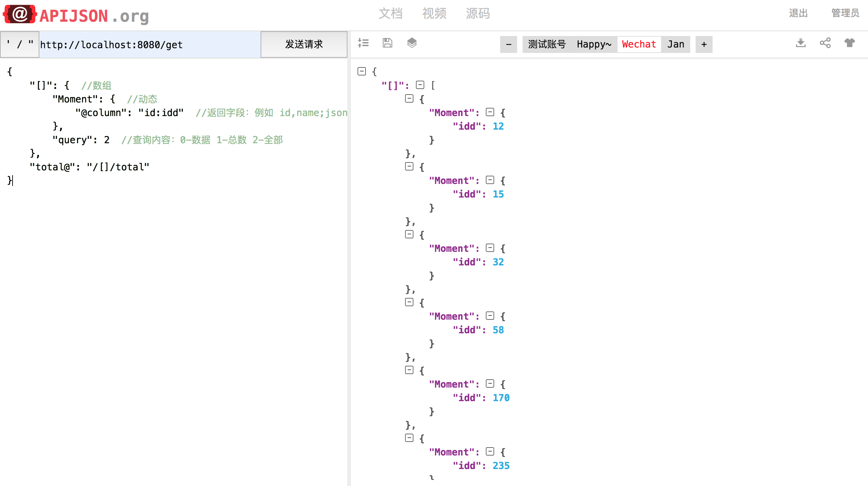The image size is (868, 486).
Task: Collapse the Moment object with idd 15
Action: [x=490, y=180]
